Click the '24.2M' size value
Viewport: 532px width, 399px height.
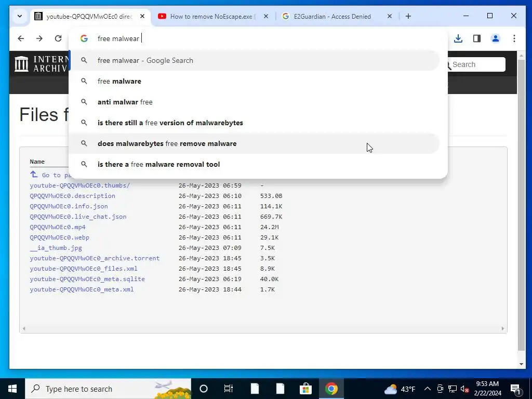coord(270,227)
